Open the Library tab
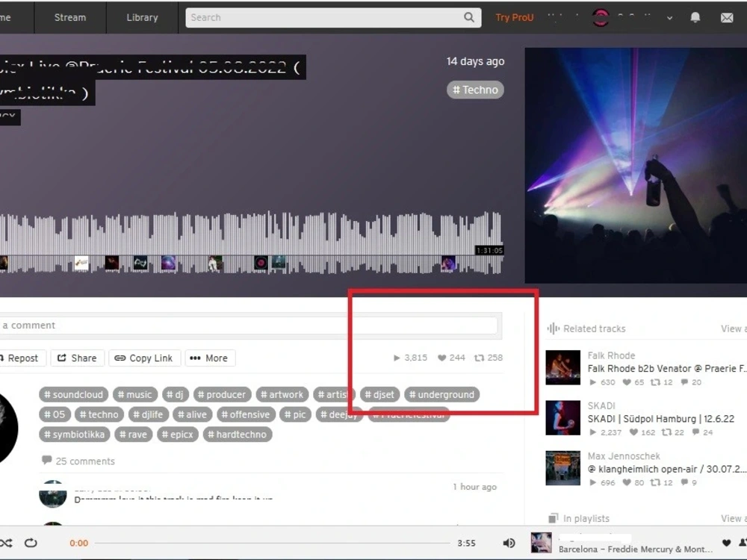Screen dimensions: 747x560 [142, 18]
